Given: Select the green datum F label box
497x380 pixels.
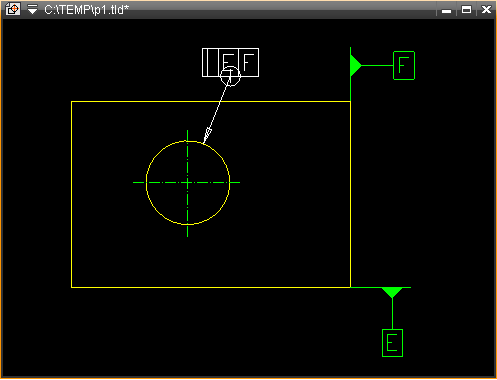Looking at the screenshot, I should (404, 65).
